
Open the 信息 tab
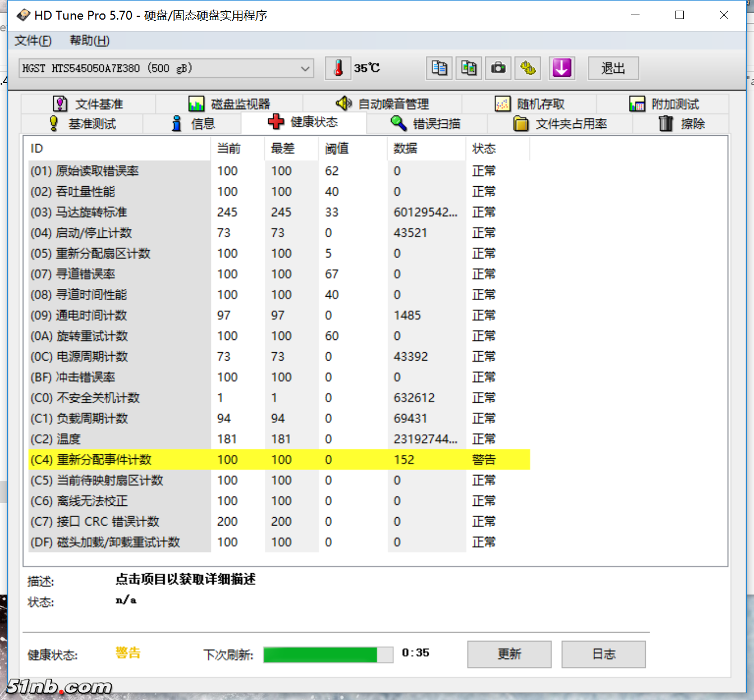point(193,123)
